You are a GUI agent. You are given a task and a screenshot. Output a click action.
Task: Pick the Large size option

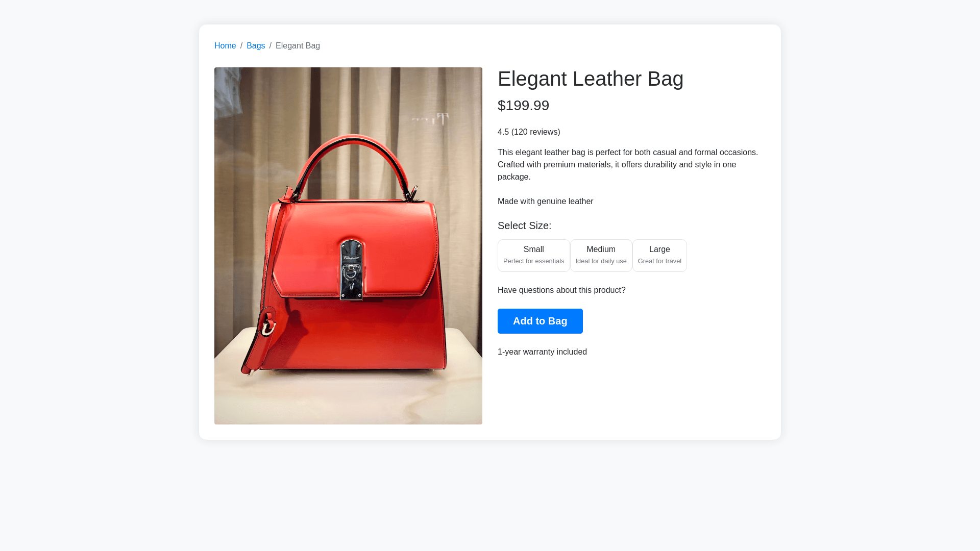tap(659, 256)
